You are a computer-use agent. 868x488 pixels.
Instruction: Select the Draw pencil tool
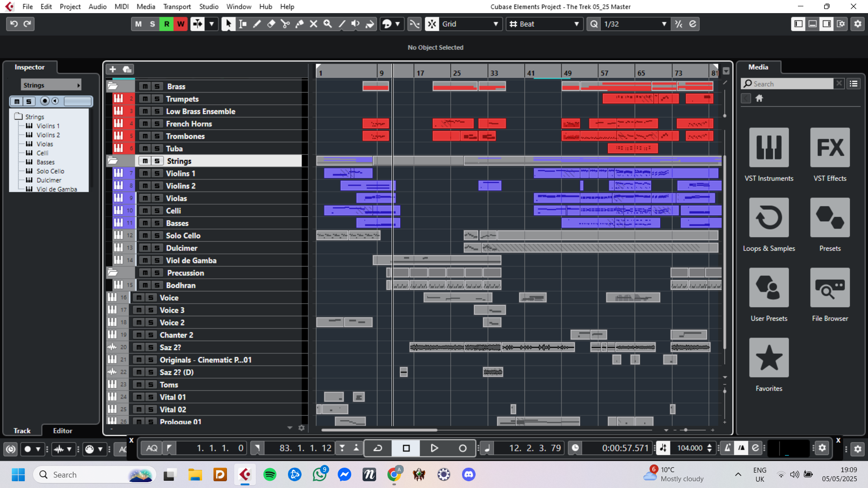(x=257, y=24)
